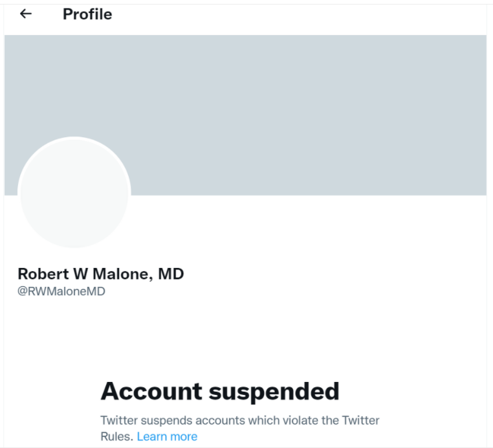Open Learn more about Twitter Rules
This screenshot has width=493, height=448.
tap(167, 436)
